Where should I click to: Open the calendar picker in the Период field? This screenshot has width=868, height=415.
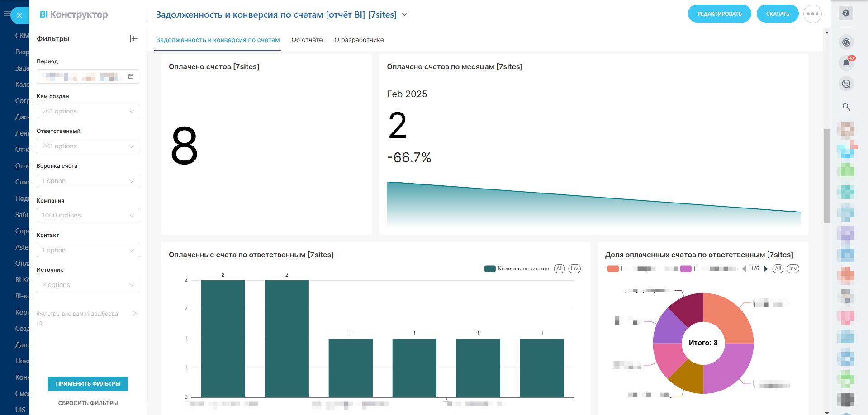(131, 76)
